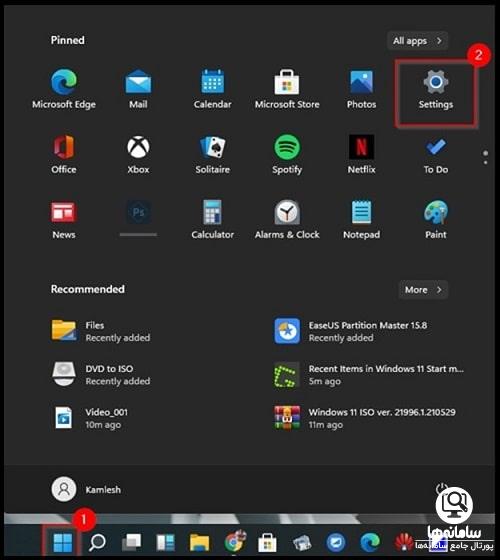Open Microsoft Edge from pinned apps
This screenshot has width=500, height=560.
[64, 89]
